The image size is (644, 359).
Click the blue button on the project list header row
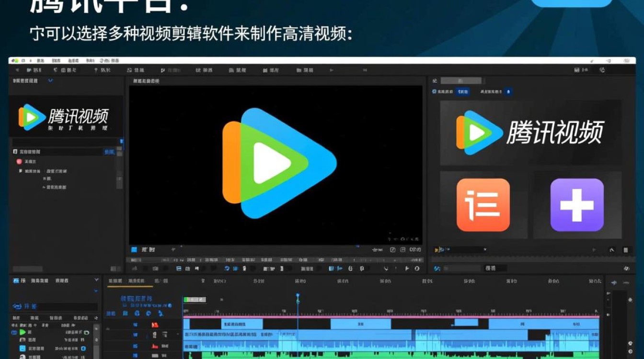pyautogui.click(x=109, y=152)
